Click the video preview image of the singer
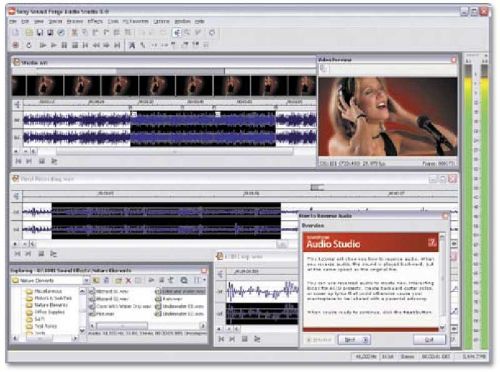Image resolution: width=500 pixels, height=372 pixels. (x=388, y=117)
